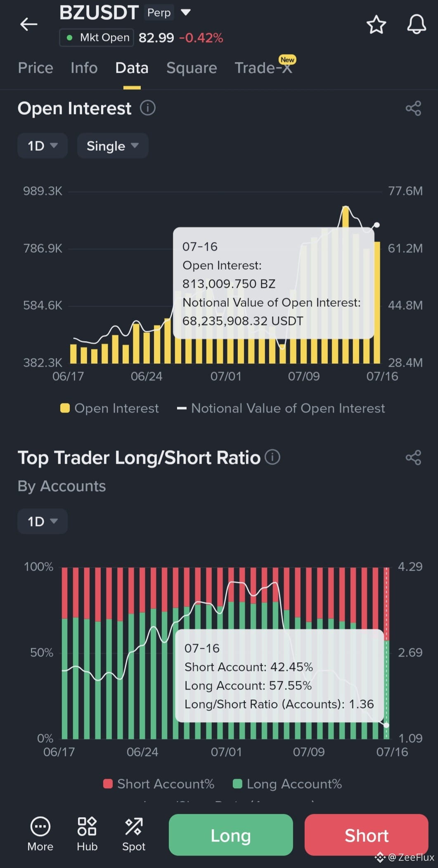Open the 1D interval dropdown for Open Interest
The height and width of the screenshot is (868, 438).
pos(43,146)
